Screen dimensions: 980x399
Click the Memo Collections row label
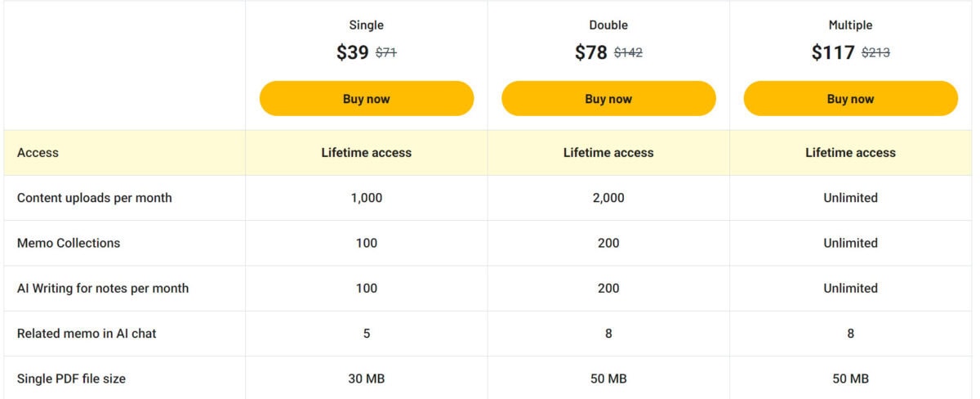point(69,243)
